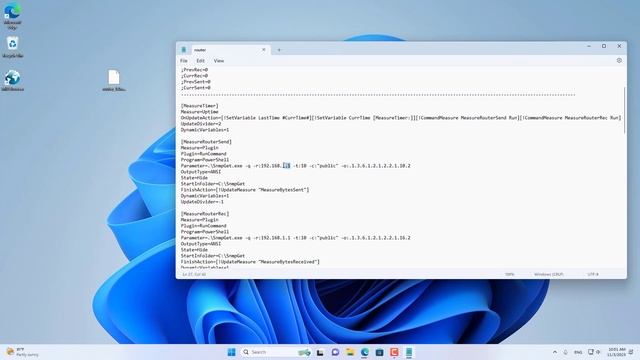The image size is (640, 360).
Task: Switch the ENG input language indicator
Action: pos(578,352)
